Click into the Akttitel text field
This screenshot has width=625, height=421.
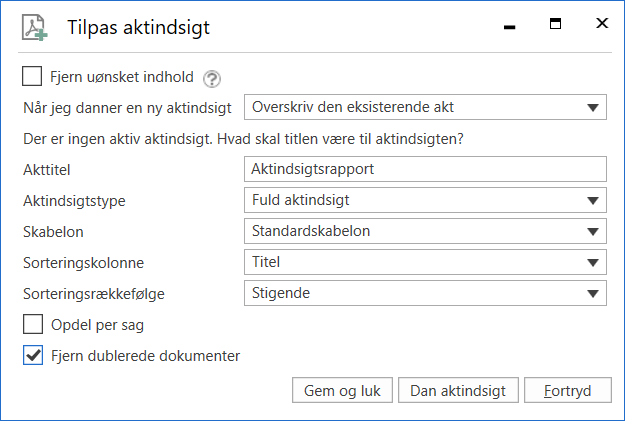425,169
